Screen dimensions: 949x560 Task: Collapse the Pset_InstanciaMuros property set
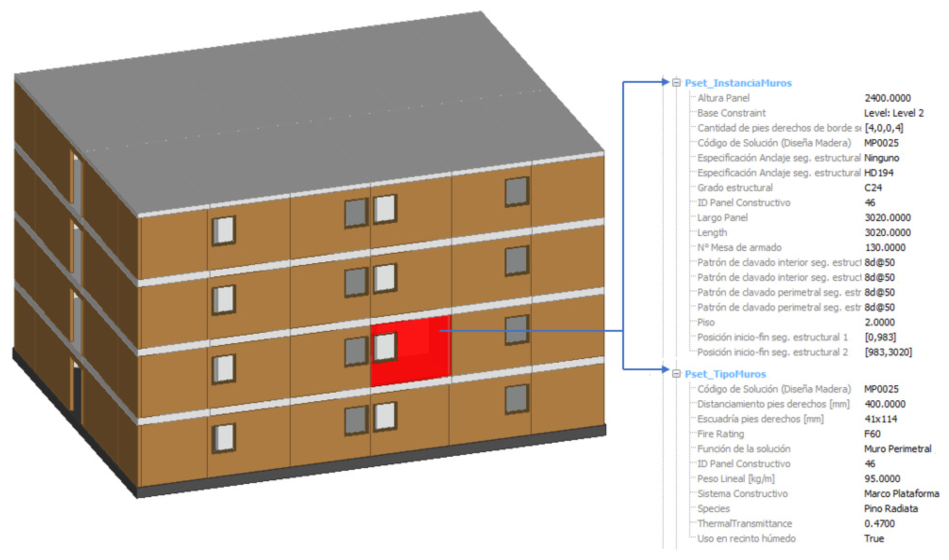click(676, 82)
